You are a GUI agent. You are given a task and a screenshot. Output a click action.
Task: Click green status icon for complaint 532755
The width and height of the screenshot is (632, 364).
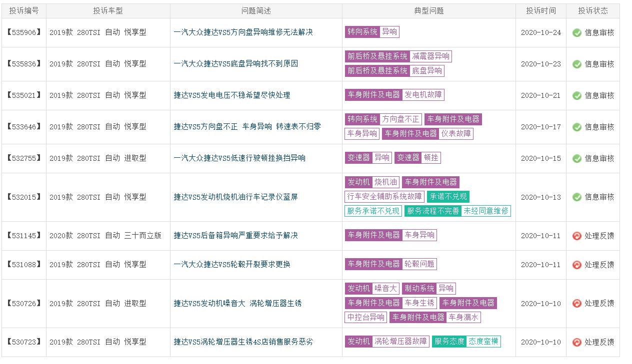coord(577,158)
